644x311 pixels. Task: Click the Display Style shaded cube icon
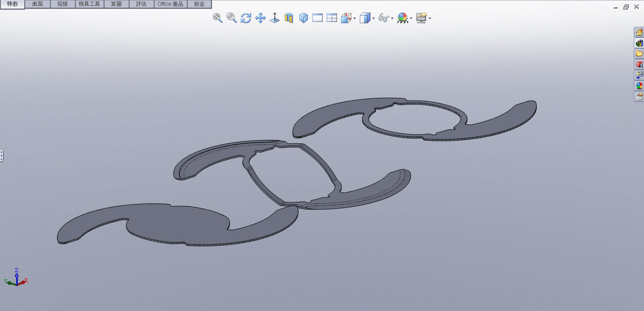tap(365, 18)
